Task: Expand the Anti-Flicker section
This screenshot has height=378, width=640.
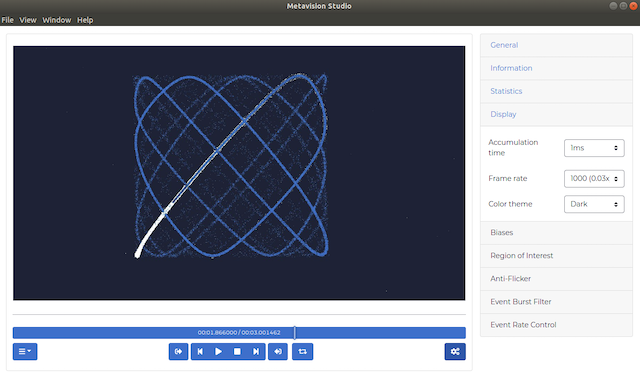Action: click(556, 279)
